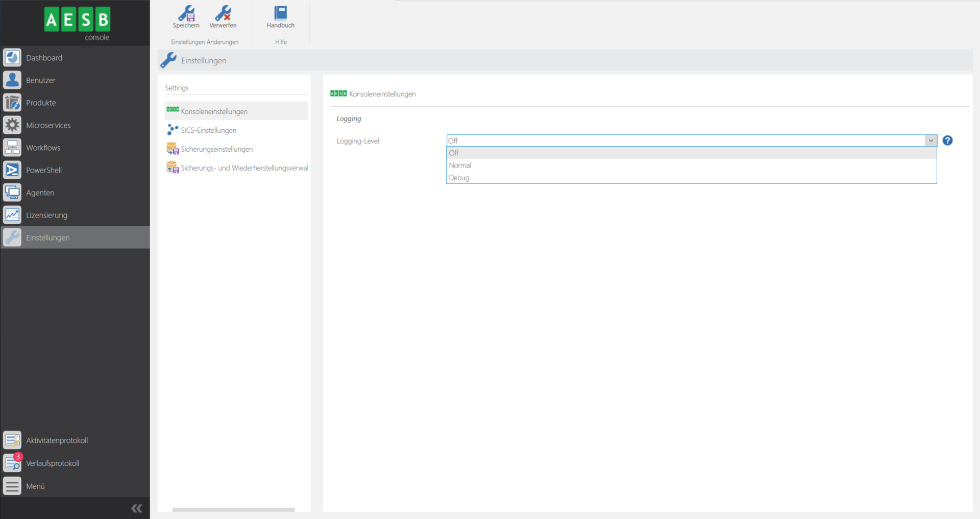Select Sicherungseinstellungen in settings list
Viewport: 980px width, 519px height.
(x=216, y=149)
